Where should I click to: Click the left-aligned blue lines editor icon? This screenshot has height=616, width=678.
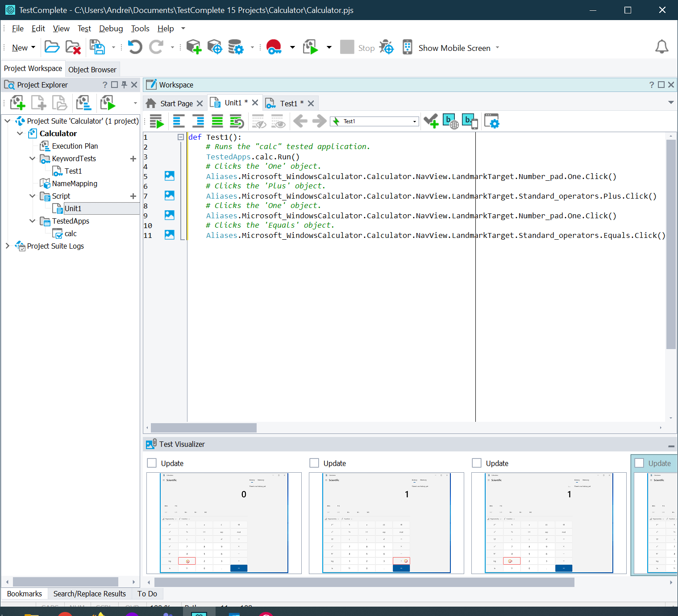click(179, 121)
